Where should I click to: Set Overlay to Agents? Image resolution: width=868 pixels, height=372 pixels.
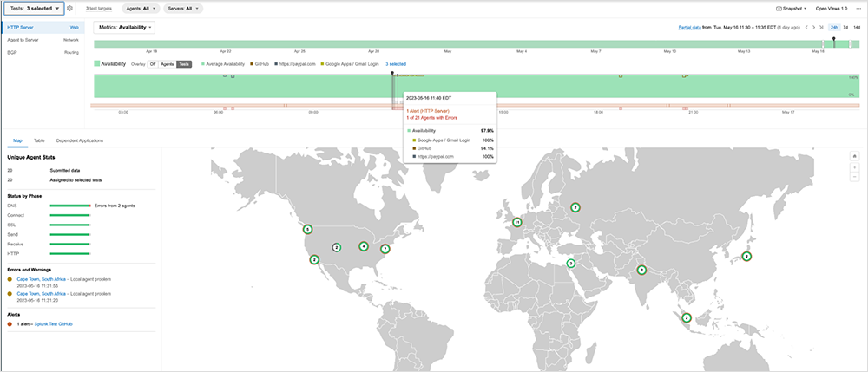[167, 64]
